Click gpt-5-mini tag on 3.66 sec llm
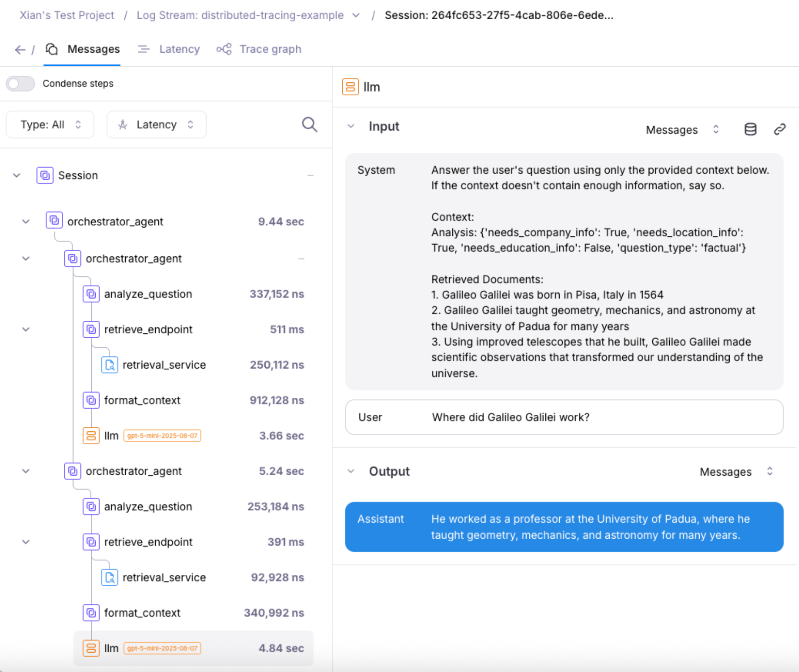 [162, 436]
